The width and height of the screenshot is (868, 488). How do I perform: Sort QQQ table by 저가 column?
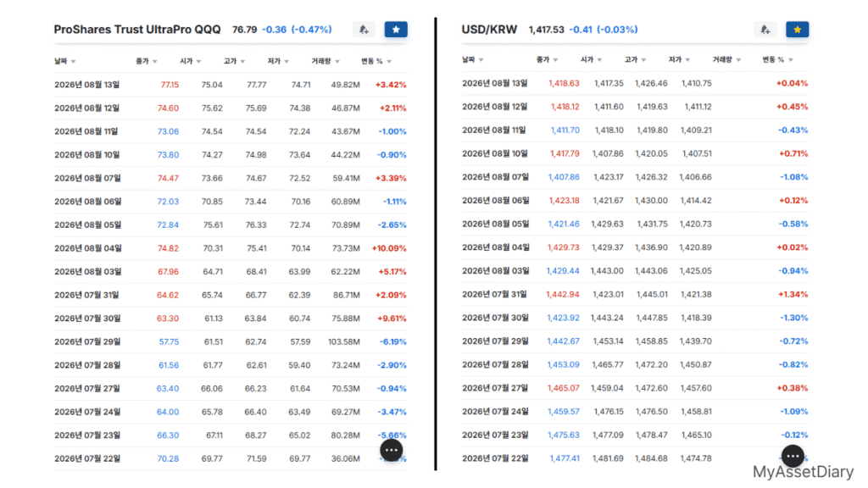pos(278,61)
